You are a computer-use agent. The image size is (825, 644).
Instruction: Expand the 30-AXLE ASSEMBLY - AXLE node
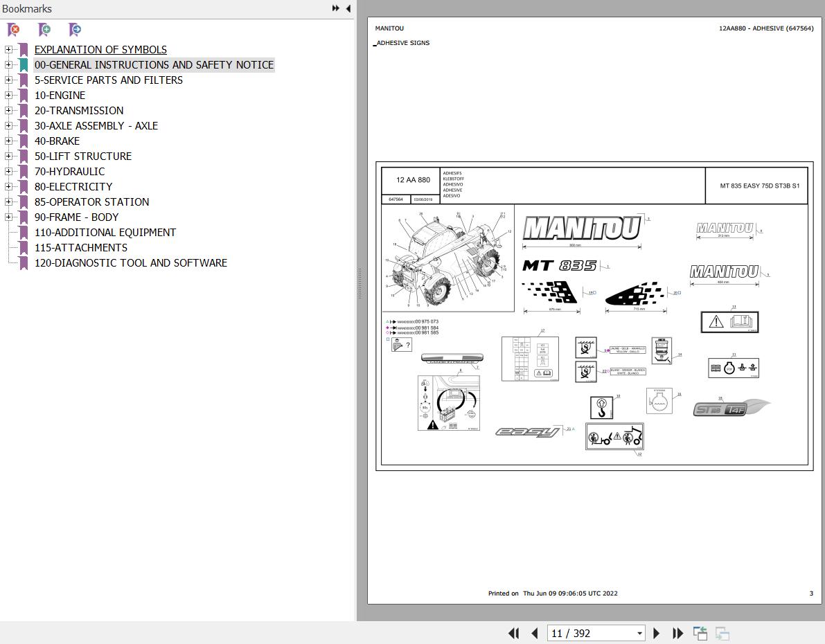tap(8, 126)
